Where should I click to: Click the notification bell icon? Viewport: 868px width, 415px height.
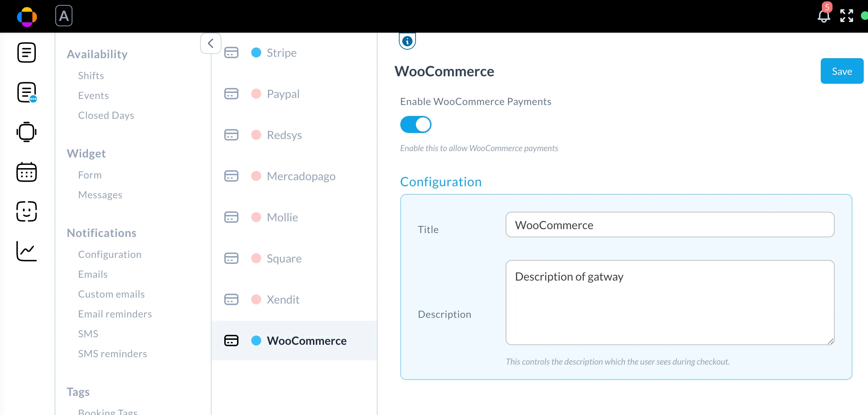[x=824, y=16]
